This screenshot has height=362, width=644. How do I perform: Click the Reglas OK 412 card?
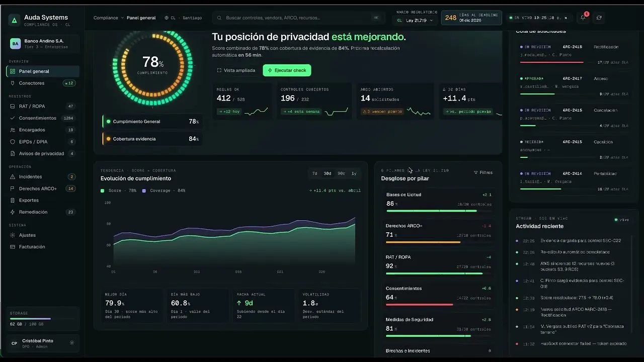tap(242, 101)
